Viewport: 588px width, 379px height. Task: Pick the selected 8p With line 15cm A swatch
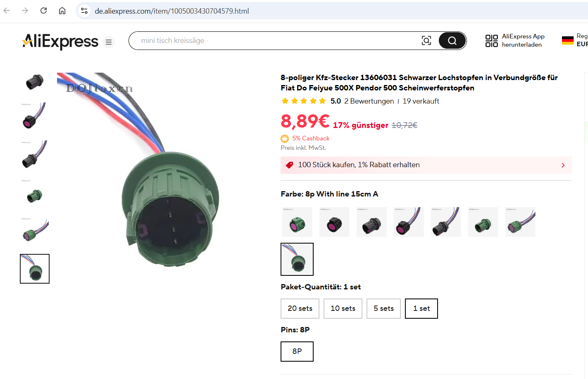click(297, 259)
